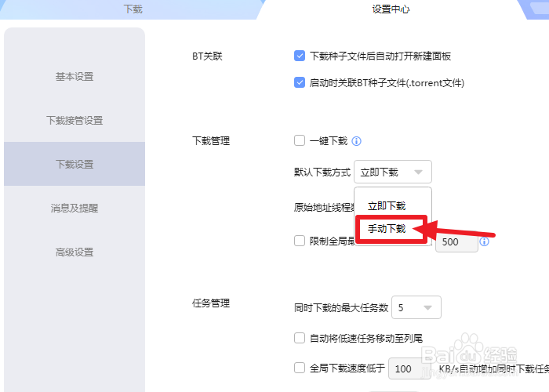Viewport: 549px width, 392px height.
Task: Click the 500 speed limit input field
Action: (456, 241)
